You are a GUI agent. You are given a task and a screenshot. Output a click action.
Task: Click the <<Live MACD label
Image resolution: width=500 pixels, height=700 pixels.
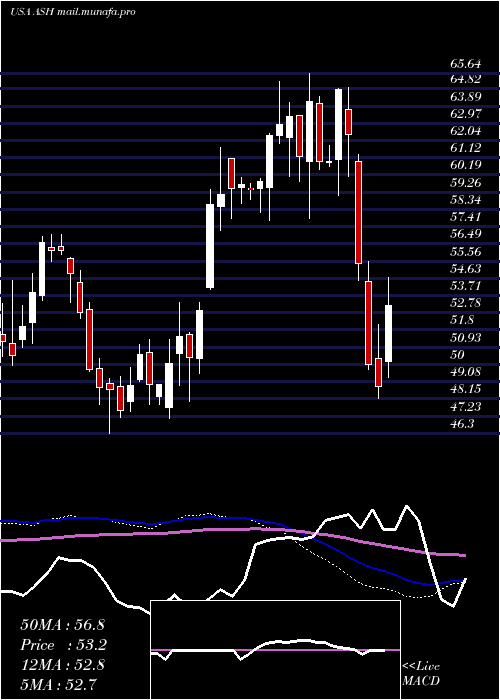pos(421,673)
